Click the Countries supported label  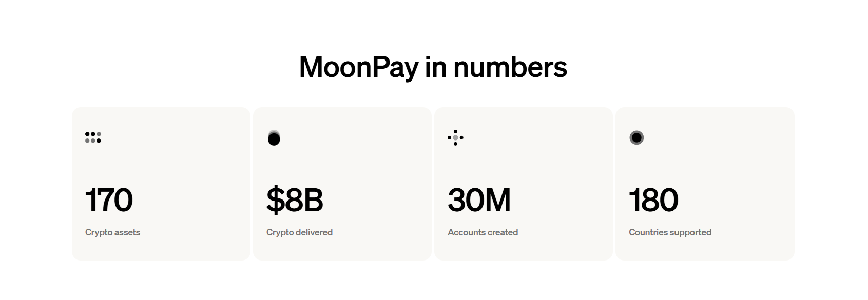pyautogui.click(x=670, y=232)
